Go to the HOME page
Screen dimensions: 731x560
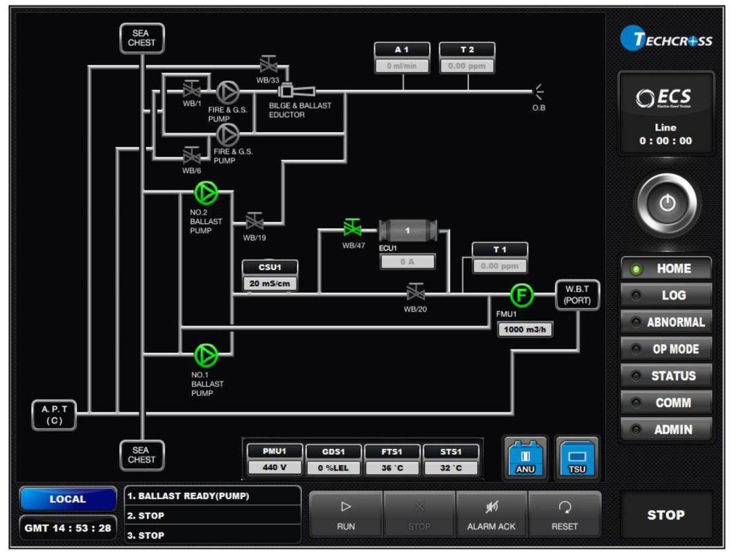[666, 269]
